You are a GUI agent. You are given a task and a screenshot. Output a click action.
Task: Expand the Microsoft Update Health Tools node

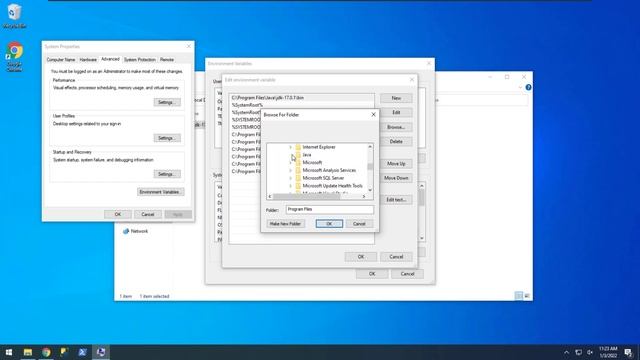click(291, 186)
